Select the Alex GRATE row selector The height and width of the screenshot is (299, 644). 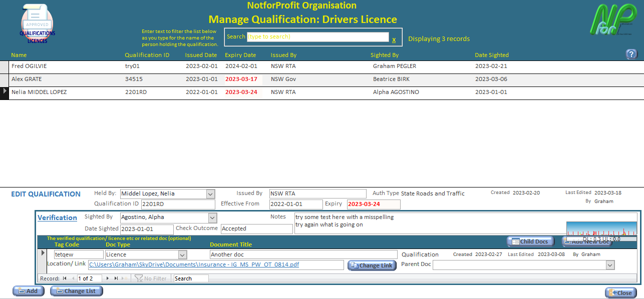(x=5, y=80)
